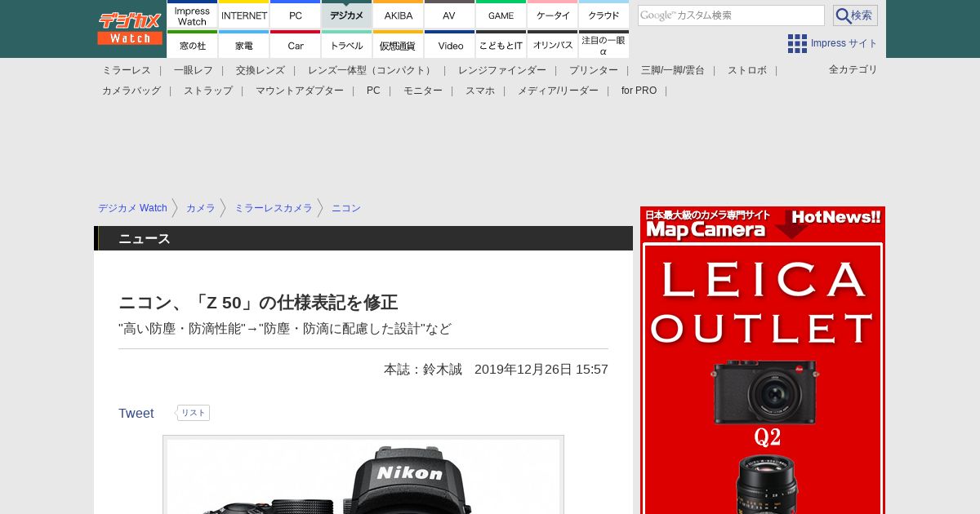This screenshot has height=514, width=980.
Task: Go to モニター category
Action: click(423, 91)
